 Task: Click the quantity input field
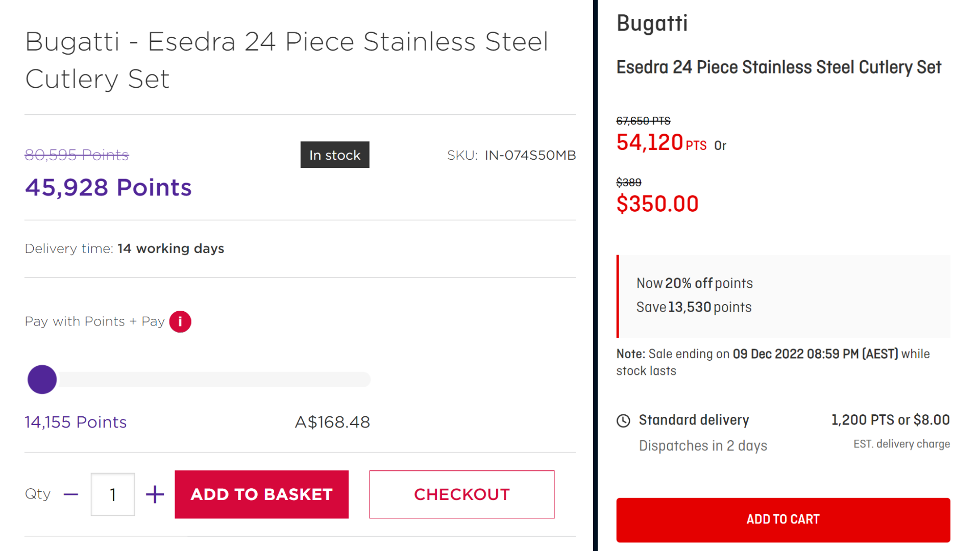click(x=113, y=494)
